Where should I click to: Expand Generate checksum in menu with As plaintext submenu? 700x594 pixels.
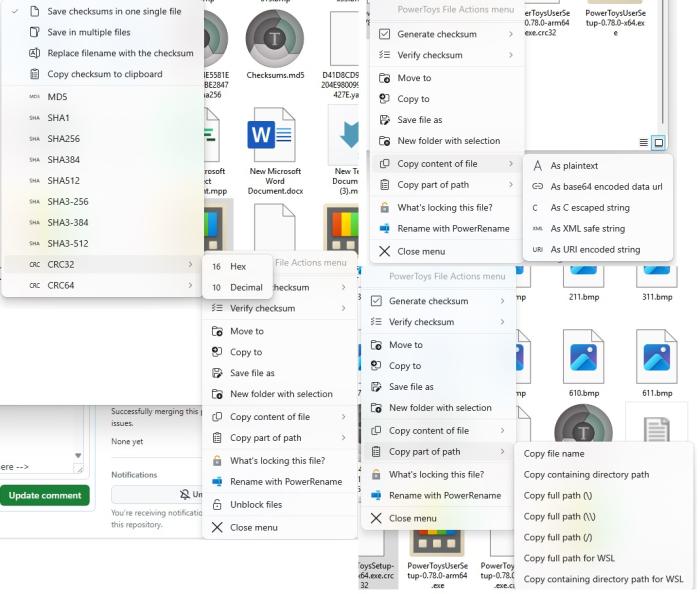coord(446,34)
